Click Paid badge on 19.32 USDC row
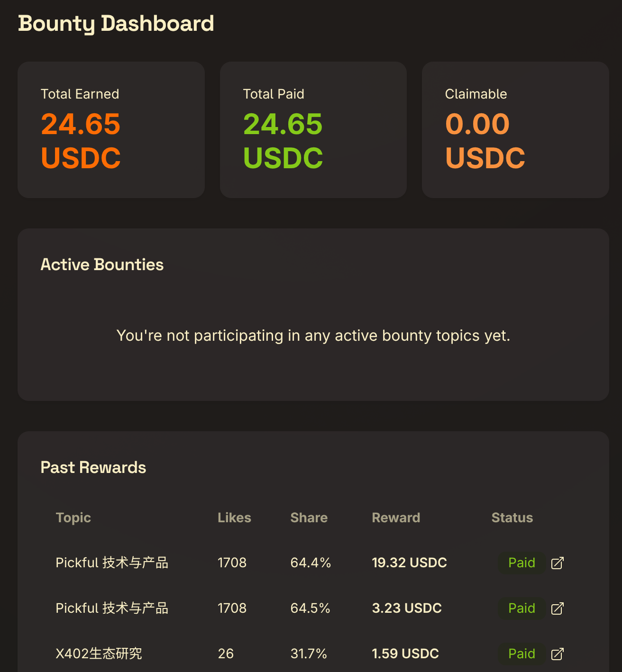The image size is (622, 672). pos(521,563)
